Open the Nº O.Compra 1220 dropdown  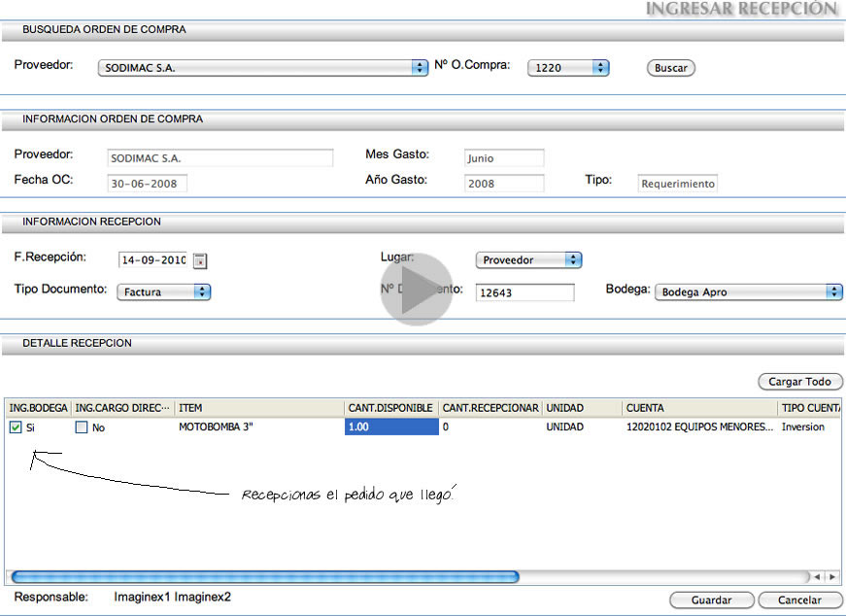pos(568,67)
